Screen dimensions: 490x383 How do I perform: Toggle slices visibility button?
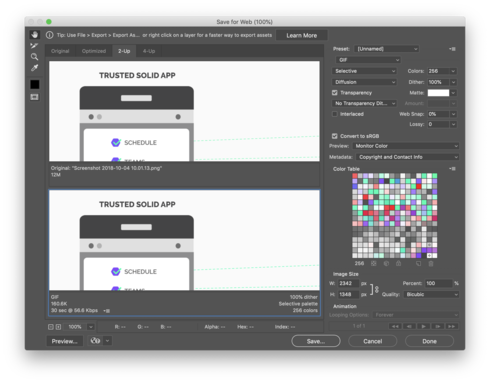[34, 97]
